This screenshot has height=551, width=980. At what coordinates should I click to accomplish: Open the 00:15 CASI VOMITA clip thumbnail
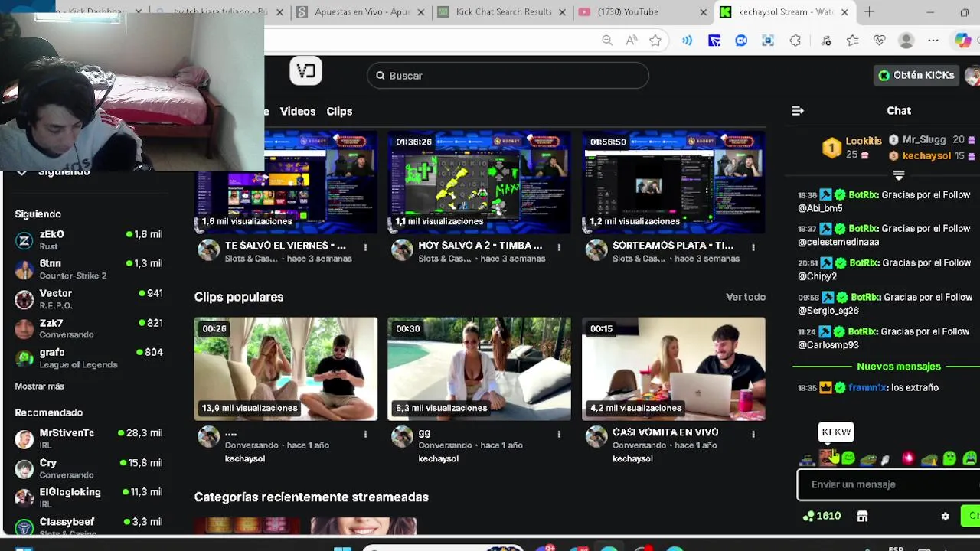[674, 369]
